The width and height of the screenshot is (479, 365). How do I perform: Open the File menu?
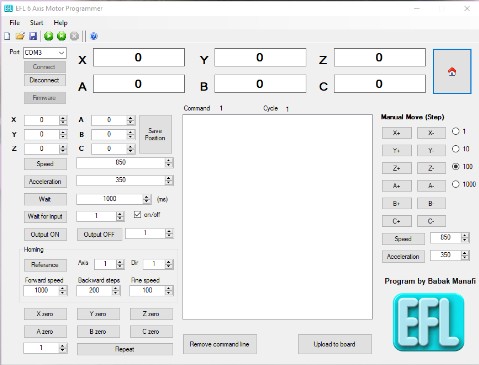[x=14, y=23]
